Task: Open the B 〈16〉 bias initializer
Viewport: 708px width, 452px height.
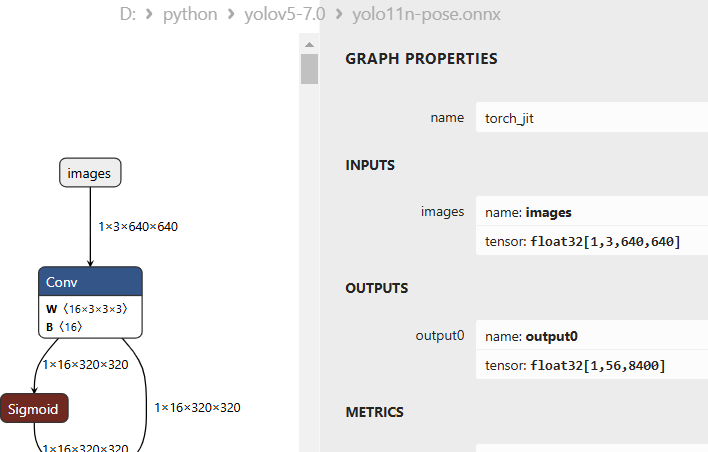Action: click(x=64, y=326)
